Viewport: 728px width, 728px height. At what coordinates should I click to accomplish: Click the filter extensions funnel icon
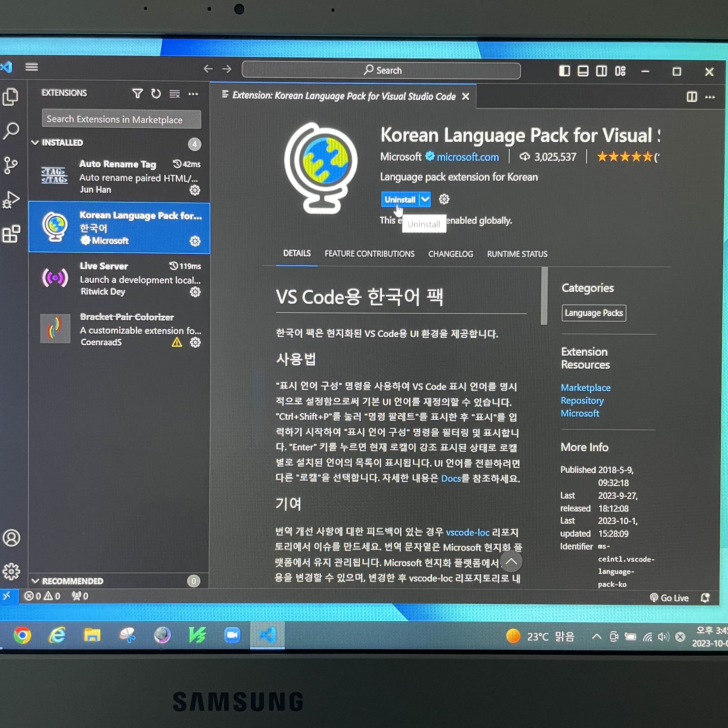click(137, 93)
